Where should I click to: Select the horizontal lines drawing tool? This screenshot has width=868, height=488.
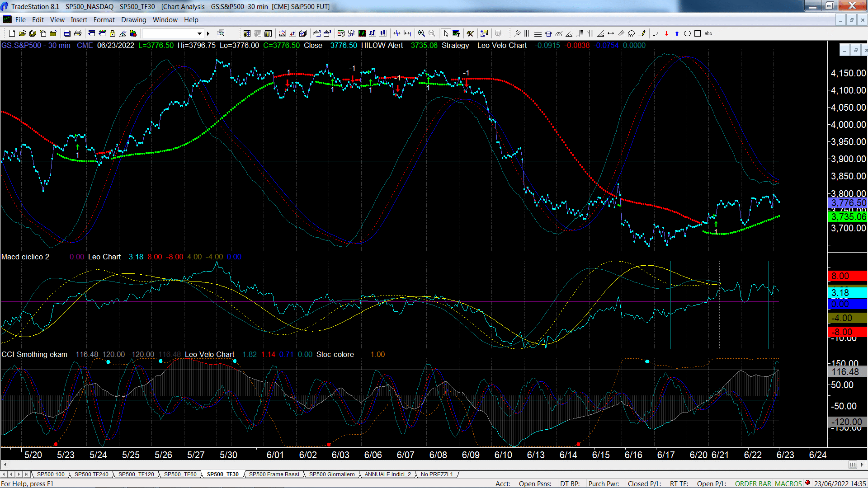click(538, 33)
